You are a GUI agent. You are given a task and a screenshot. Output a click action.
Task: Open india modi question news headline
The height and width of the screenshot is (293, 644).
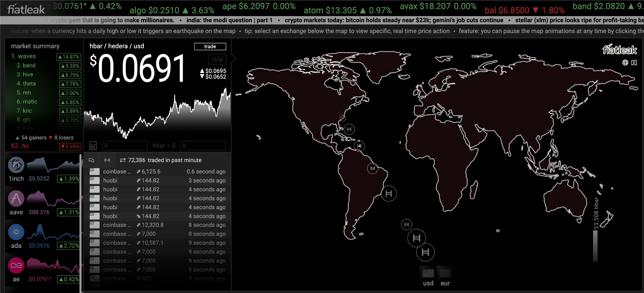[229, 20]
